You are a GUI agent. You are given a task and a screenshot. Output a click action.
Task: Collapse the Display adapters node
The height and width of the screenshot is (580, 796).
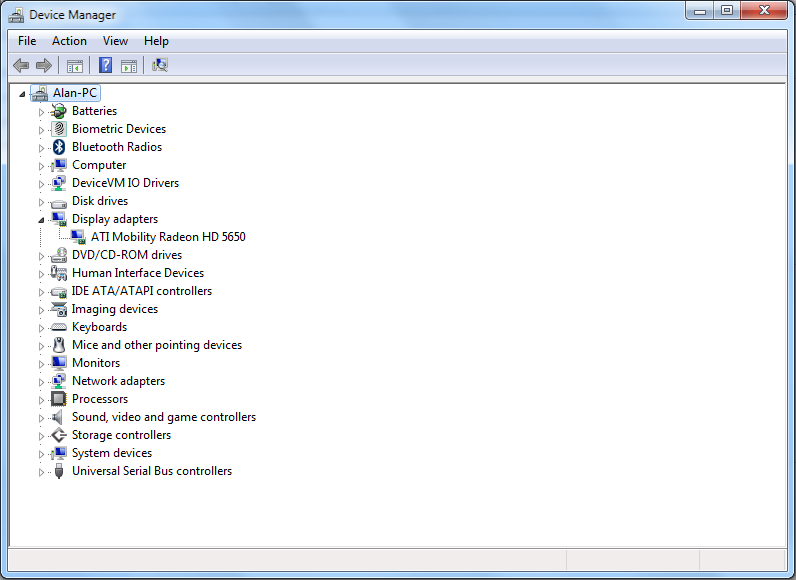(x=41, y=220)
